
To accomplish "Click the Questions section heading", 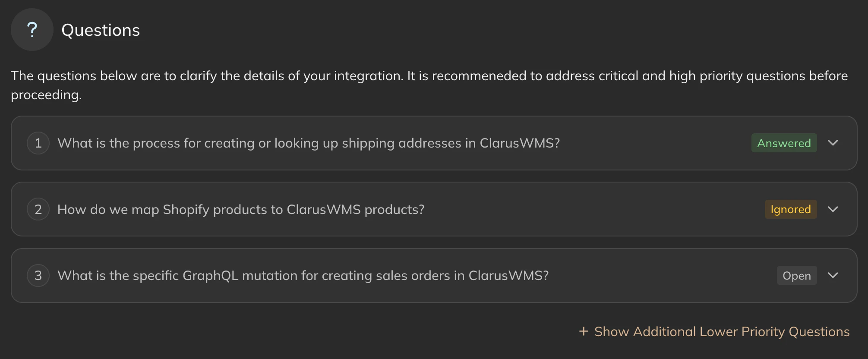I will (101, 30).
